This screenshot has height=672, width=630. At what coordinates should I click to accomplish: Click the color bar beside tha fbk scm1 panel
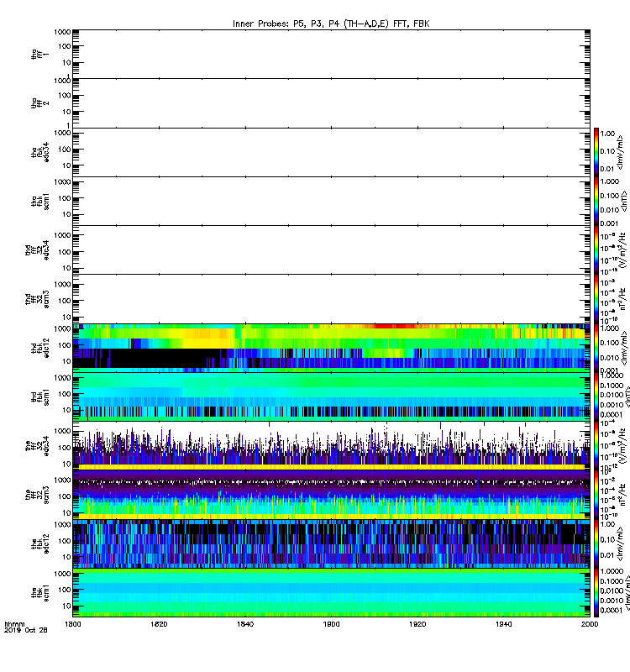click(596, 201)
